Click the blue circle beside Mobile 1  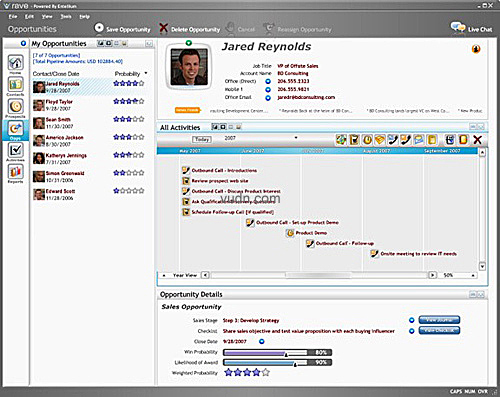[x=268, y=89]
